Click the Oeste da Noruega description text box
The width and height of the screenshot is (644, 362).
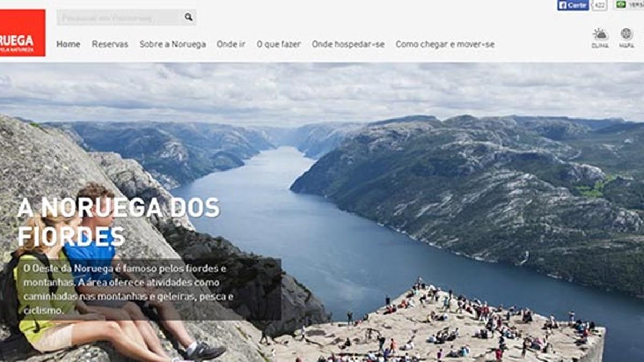pos(149,290)
